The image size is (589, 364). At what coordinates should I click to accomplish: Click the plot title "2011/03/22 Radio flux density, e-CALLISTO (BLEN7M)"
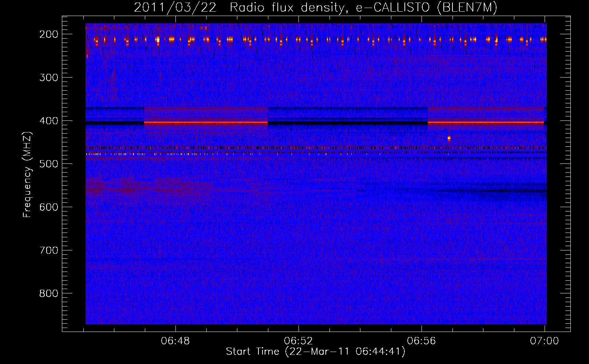point(316,7)
